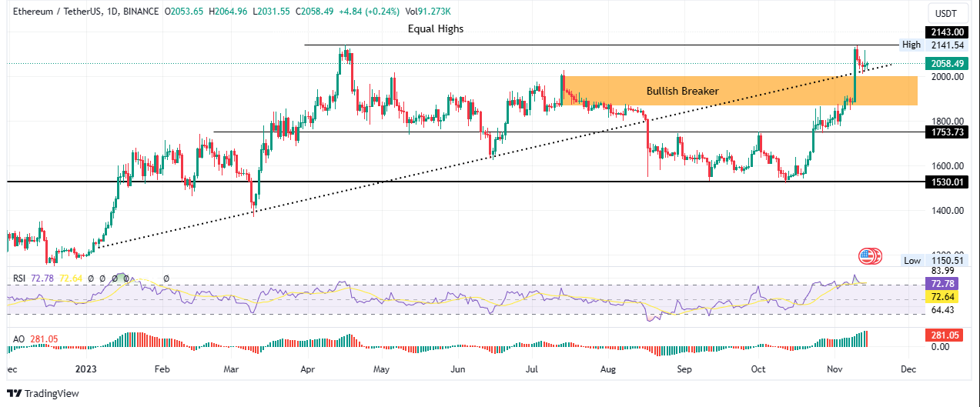980x407 pixels.
Task: Click the 0.00 AO scale value
Action: [x=941, y=347]
